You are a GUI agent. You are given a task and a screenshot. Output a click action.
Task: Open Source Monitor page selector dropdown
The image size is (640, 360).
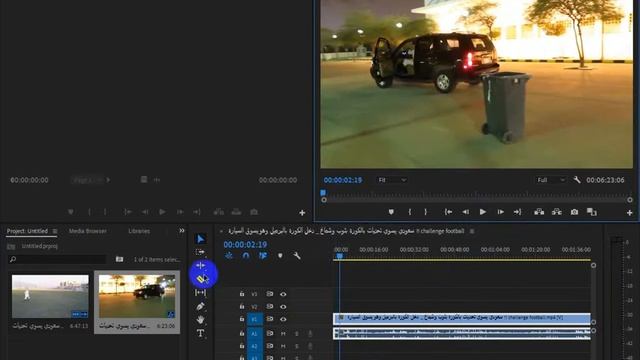[x=91, y=180]
